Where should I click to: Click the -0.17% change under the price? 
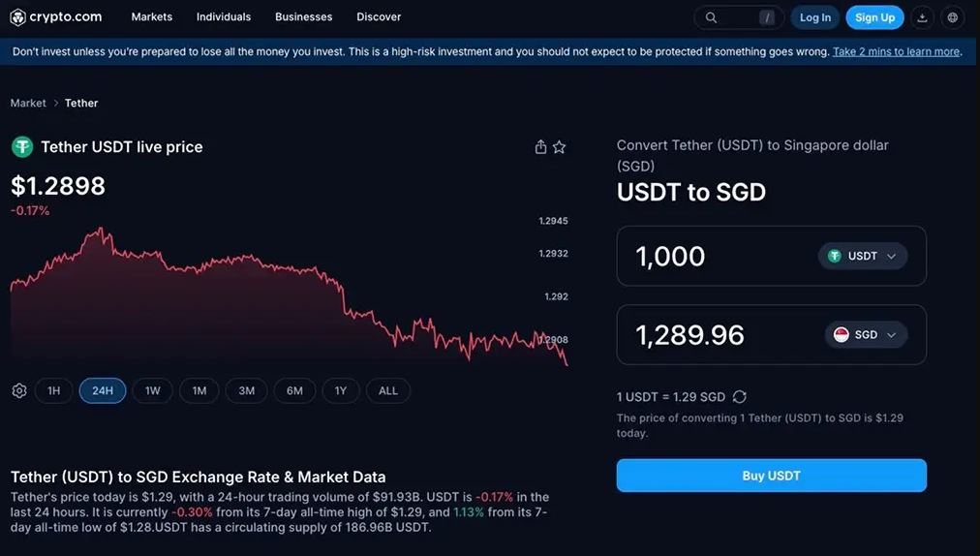[30, 211]
